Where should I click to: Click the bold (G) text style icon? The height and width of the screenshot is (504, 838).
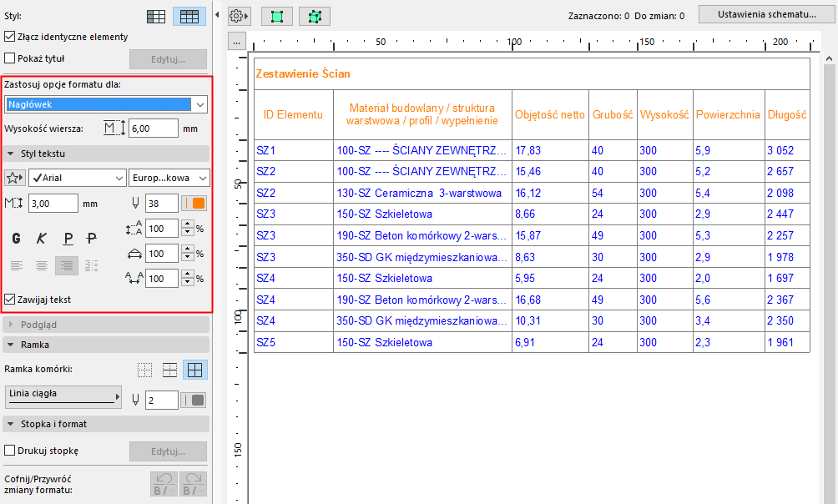16,238
